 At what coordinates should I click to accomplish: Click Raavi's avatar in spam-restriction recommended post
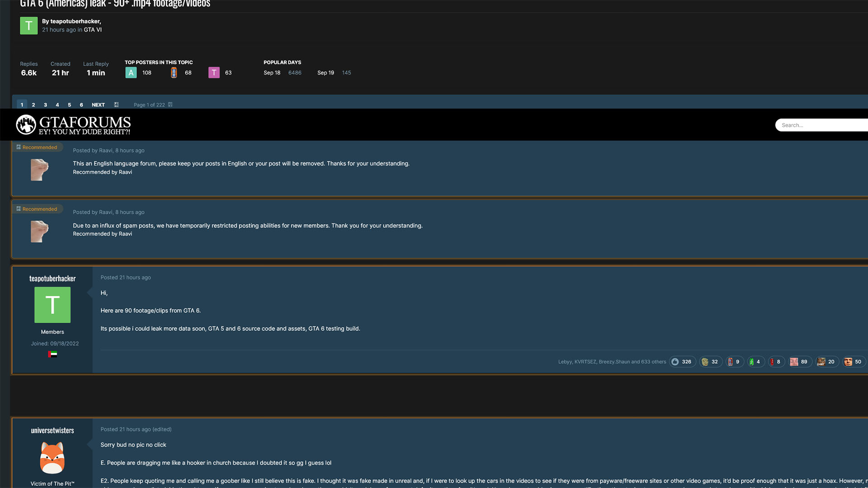click(x=39, y=231)
